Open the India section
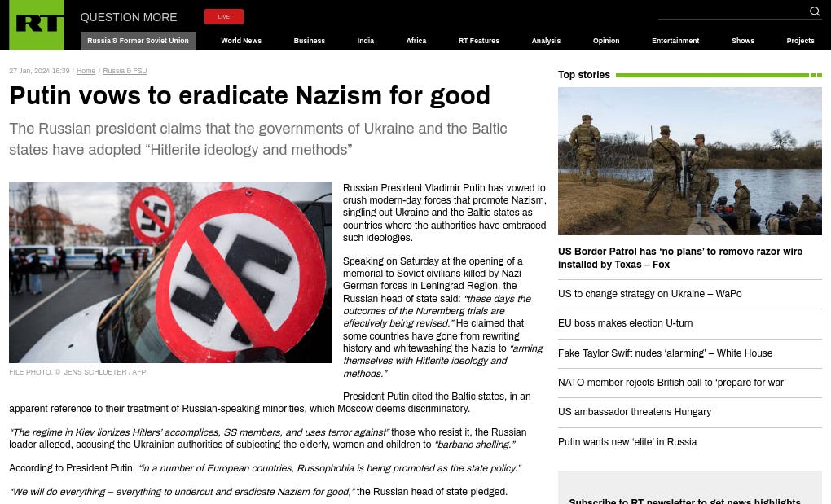Viewport: 831px width, 504px height. coord(366,41)
